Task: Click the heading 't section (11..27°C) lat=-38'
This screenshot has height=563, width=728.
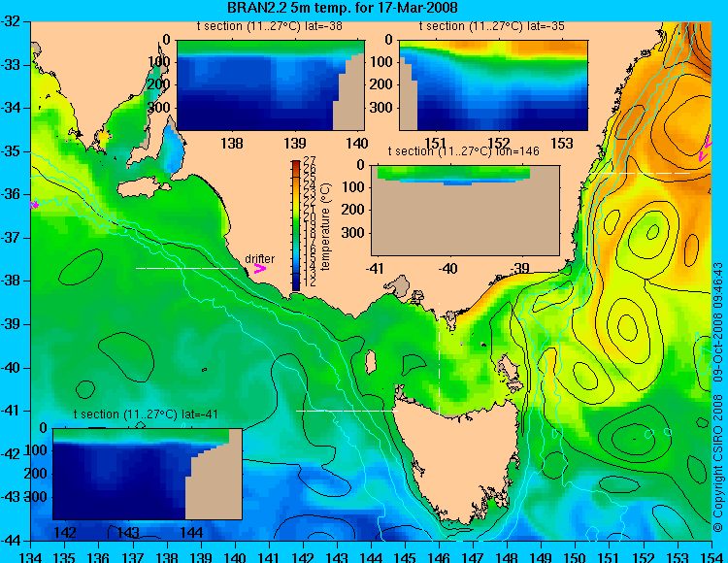Action: coord(270,26)
